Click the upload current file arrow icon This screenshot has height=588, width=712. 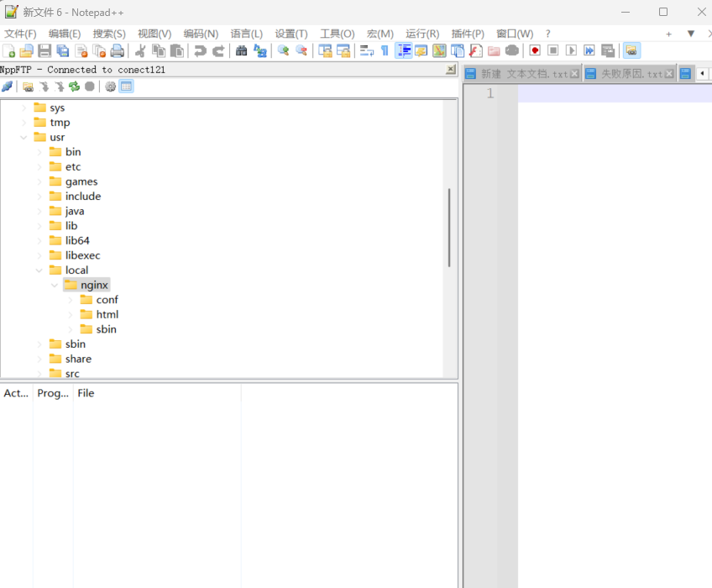click(60, 87)
